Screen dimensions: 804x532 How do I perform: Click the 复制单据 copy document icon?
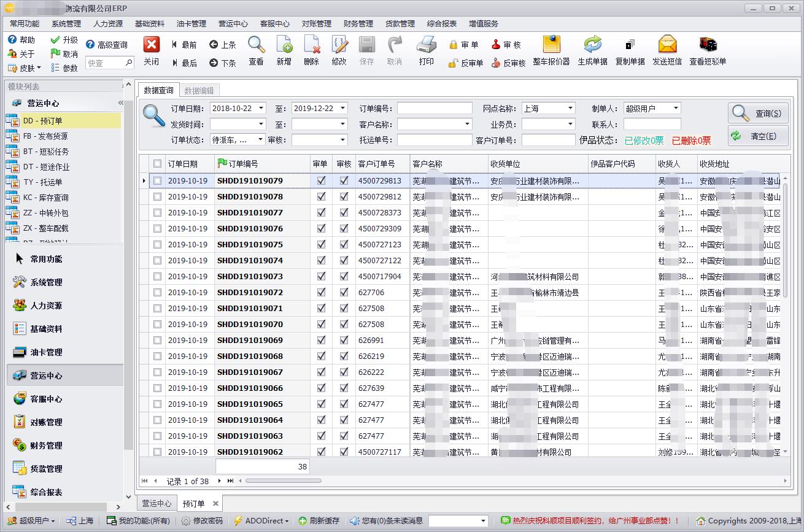[630, 45]
